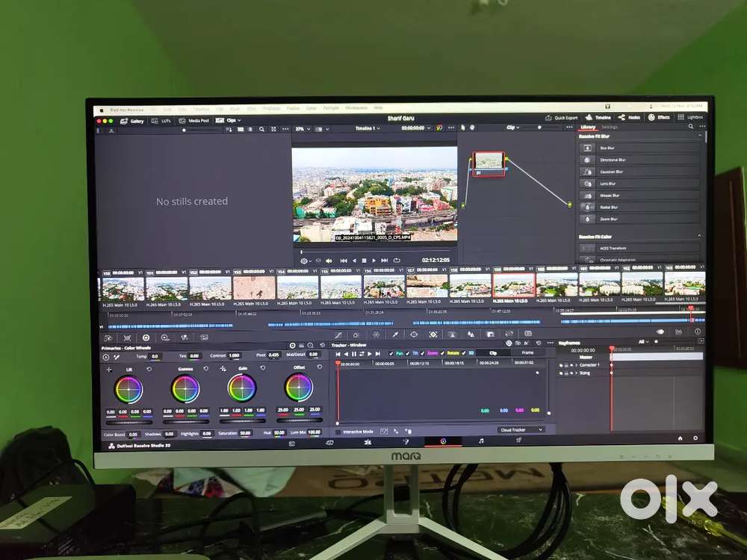
Task: Open the Effects panel
Action: (x=659, y=117)
